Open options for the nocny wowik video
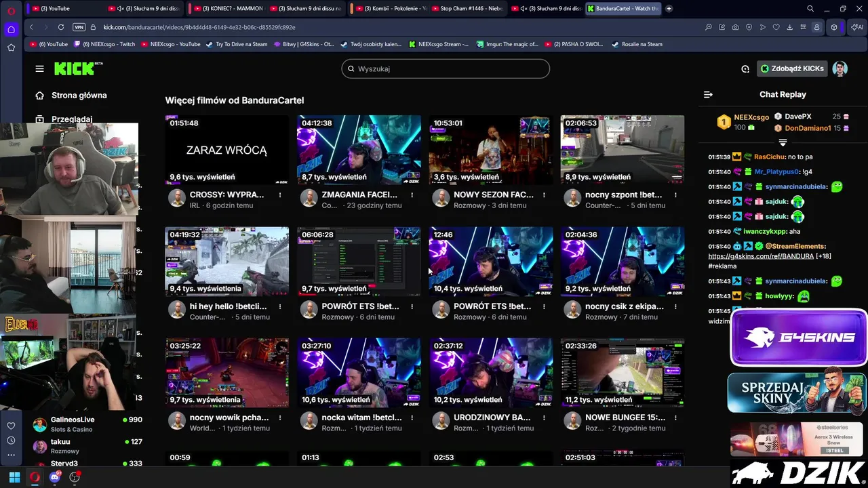Image resolution: width=868 pixels, height=488 pixels. tap(280, 418)
